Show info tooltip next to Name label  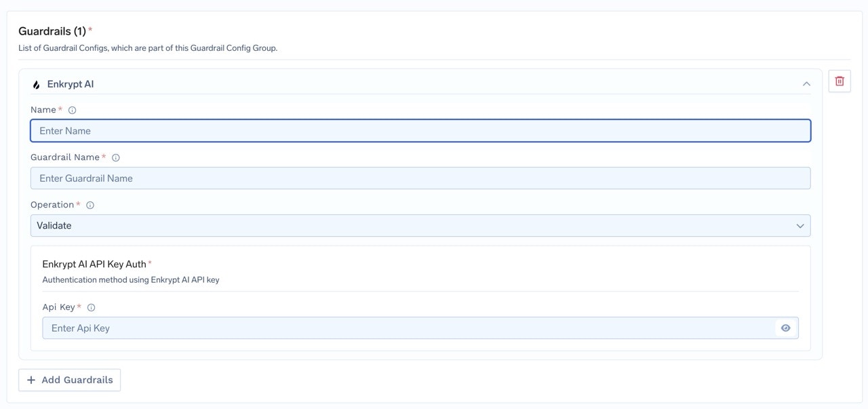click(x=73, y=110)
